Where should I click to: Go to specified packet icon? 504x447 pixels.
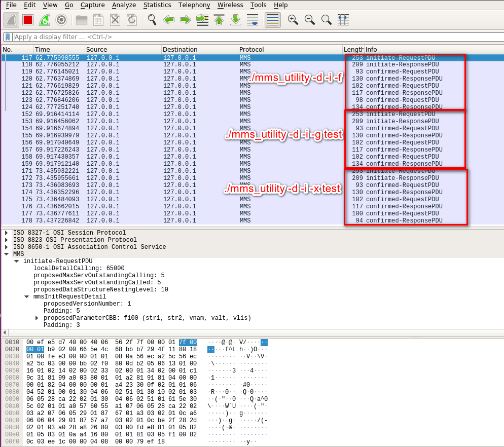(202, 20)
